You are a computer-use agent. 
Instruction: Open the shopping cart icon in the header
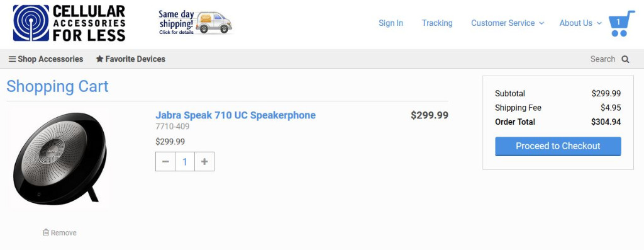621,23
